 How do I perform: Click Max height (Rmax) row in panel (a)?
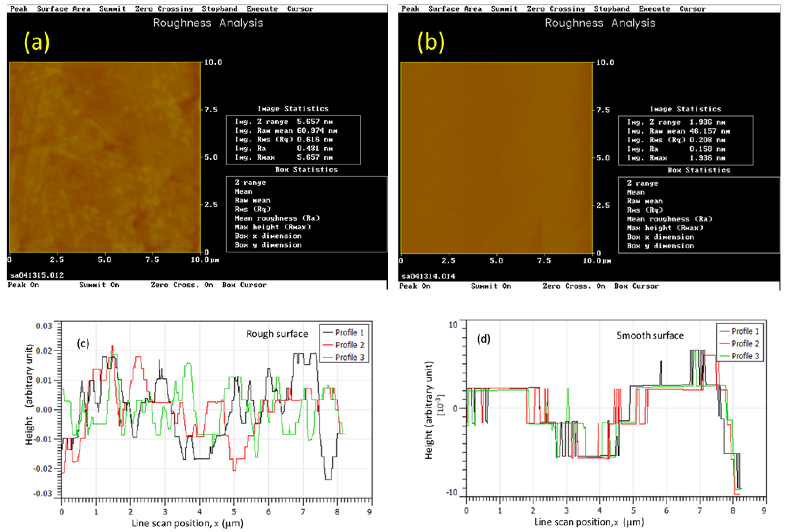click(x=273, y=227)
